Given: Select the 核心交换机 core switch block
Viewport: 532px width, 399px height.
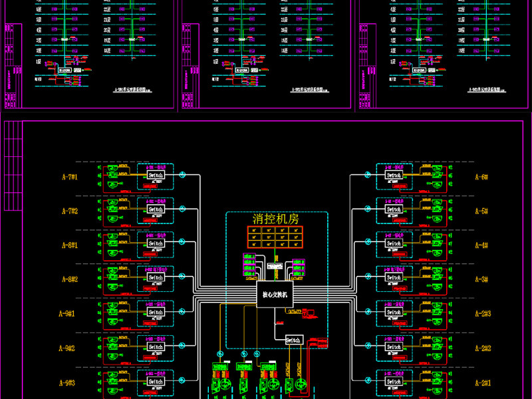Looking at the screenshot, I should click(x=275, y=295).
